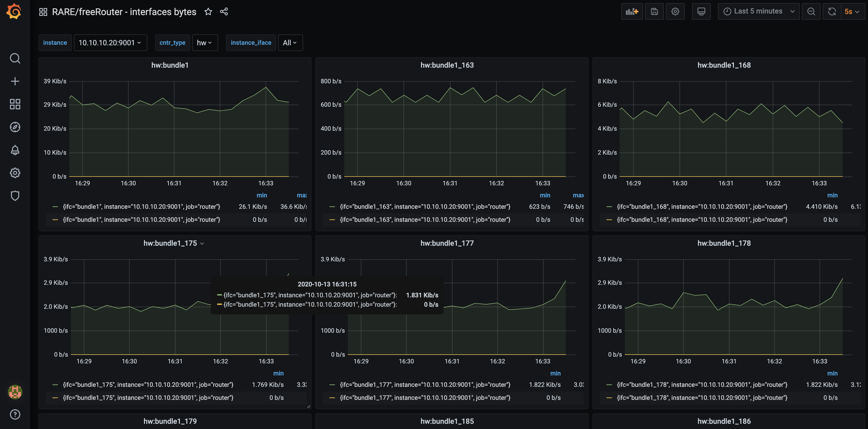The width and height of the screenshot is (868, 429).
Task: Click the user avatar in sidebar
Action: pyautogui.click(x=15, y=392)
